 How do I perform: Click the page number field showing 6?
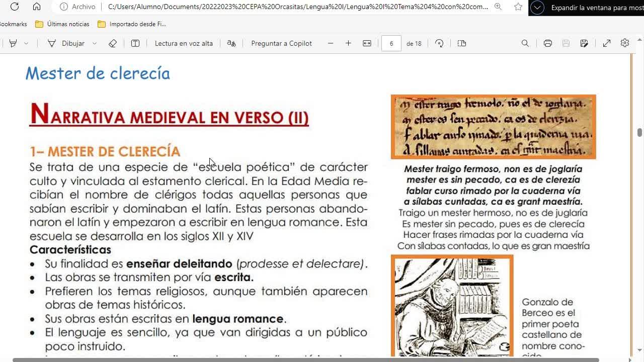[x=391, y=43]
